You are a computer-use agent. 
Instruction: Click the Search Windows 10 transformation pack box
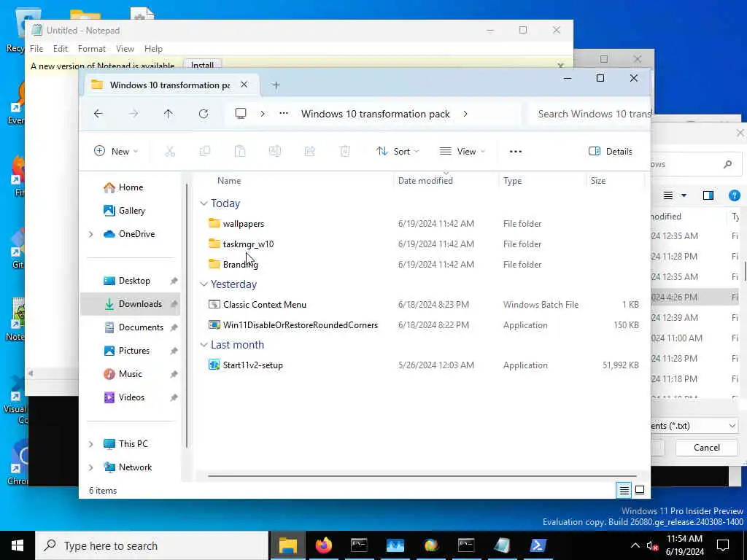(589, 114)
